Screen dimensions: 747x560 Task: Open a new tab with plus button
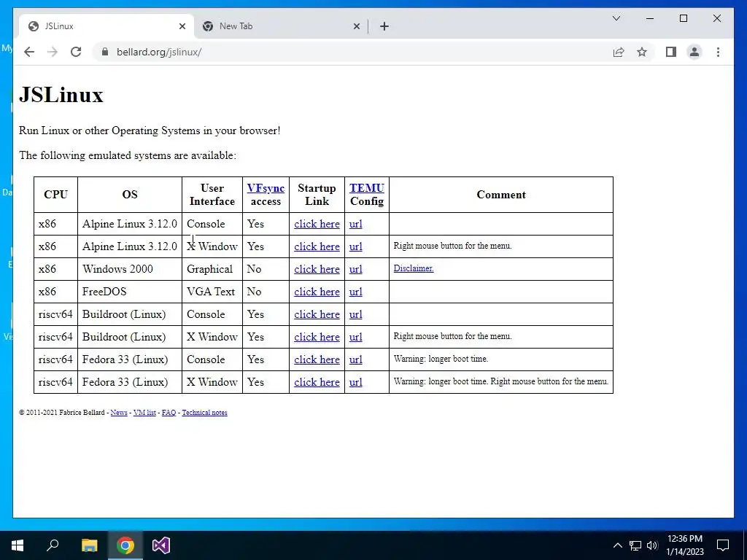(384, 26)
